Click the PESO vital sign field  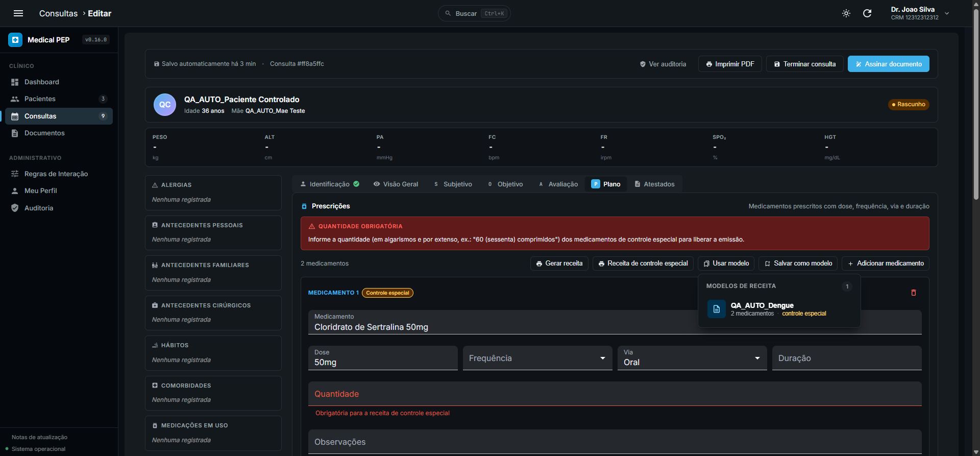205,148
